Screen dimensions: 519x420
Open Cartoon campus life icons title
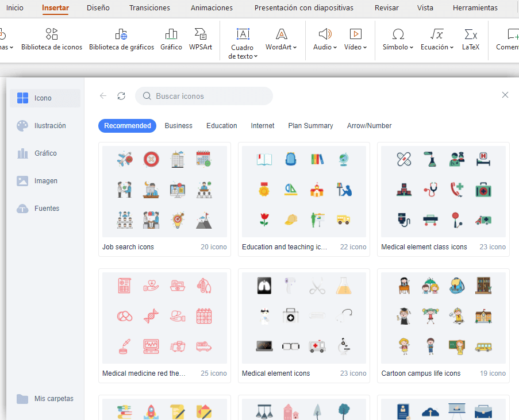pyautogui.click(x=421, y=373)
